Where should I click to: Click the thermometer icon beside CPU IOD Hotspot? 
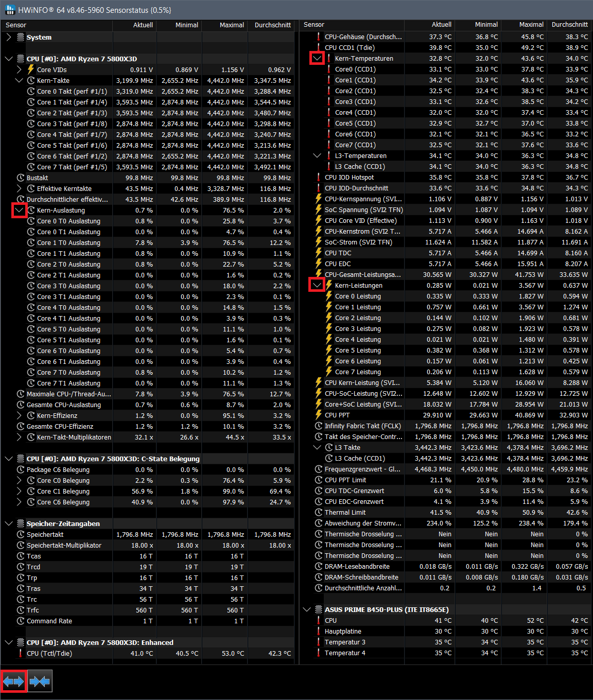pyautogui.click(x=319, y=177)
